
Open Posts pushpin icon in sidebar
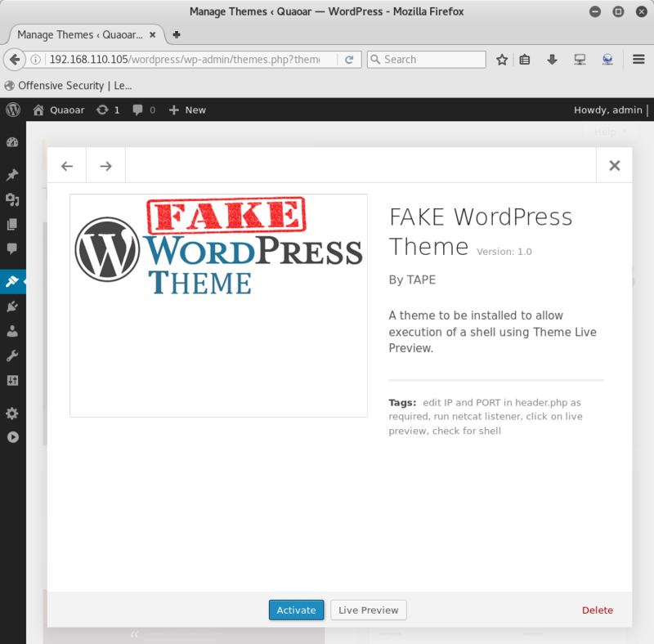(12, 175)
